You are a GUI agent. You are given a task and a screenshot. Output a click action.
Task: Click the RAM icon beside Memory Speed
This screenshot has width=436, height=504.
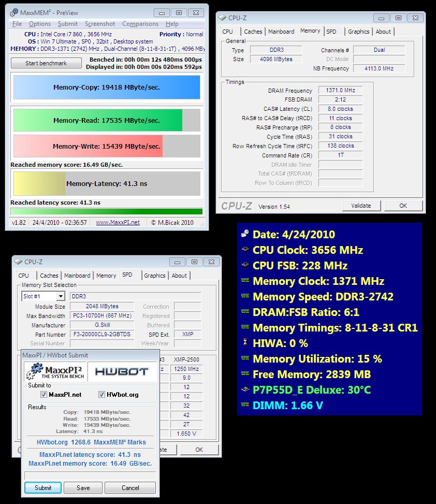point(245,296)
